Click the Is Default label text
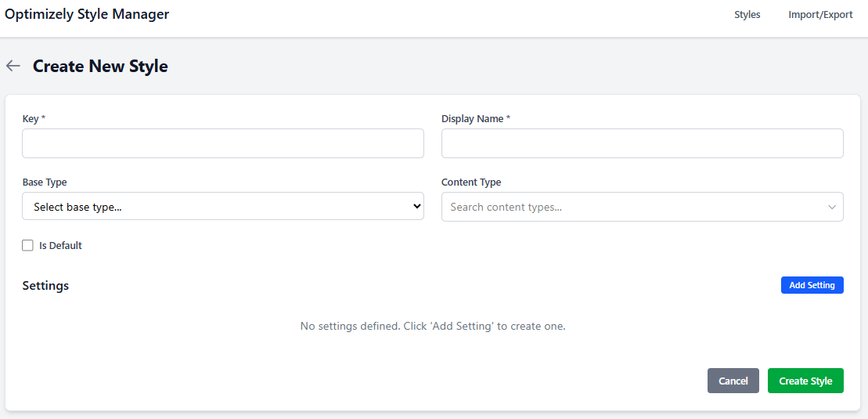The image size is (868, 419). pos(60,245)
